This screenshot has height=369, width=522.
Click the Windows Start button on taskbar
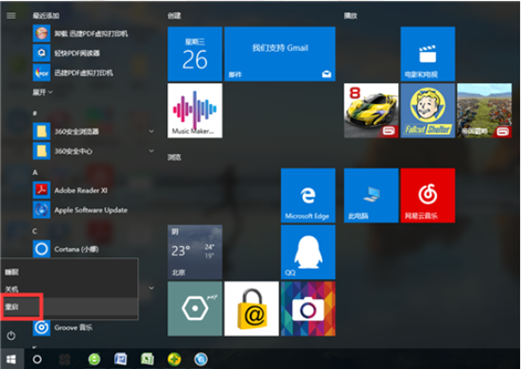[11, 359]
